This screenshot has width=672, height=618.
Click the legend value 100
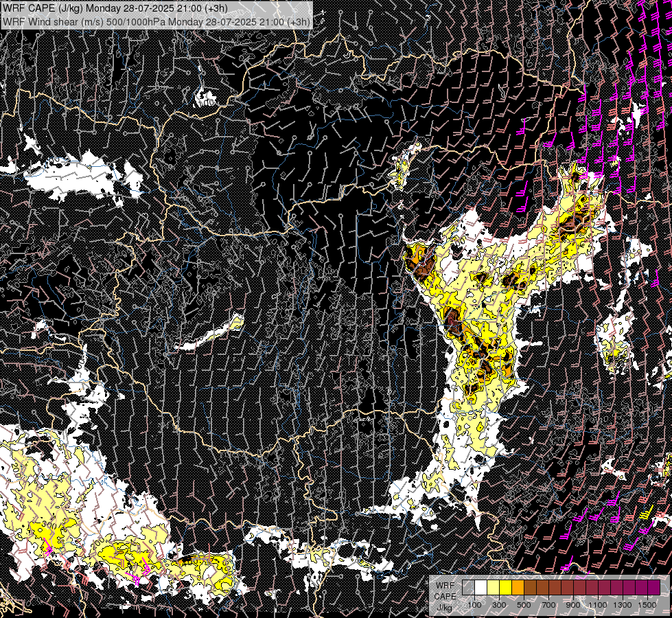click(474, 605)
